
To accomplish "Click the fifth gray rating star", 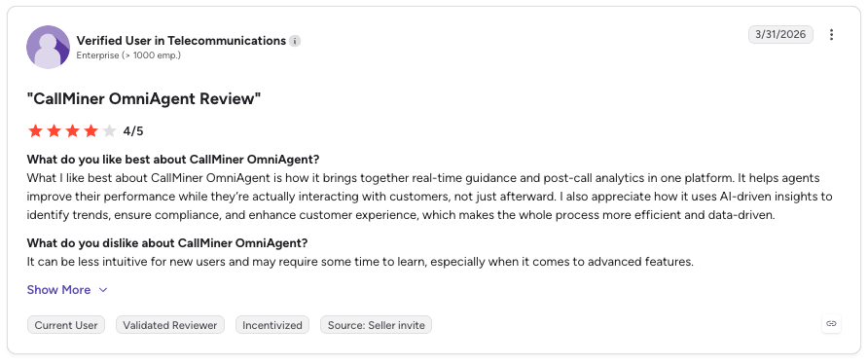I will point(110,131).
